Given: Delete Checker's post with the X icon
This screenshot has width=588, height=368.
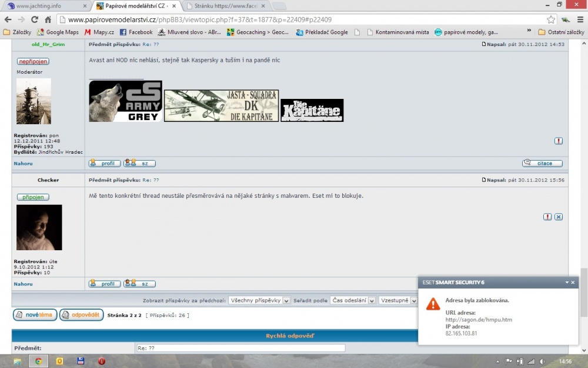Looking at the screenshot, I should coord(559,217).
